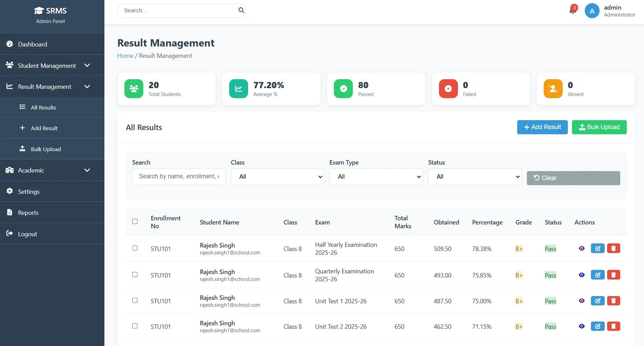644x346 pixels.
Task: Check the select-all checkbox in table header
Action: 135,221
